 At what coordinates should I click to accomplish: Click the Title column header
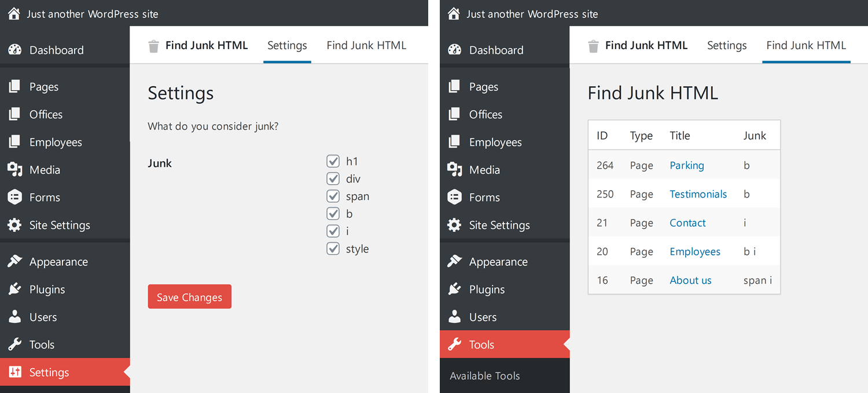click(x=680, y=136)
